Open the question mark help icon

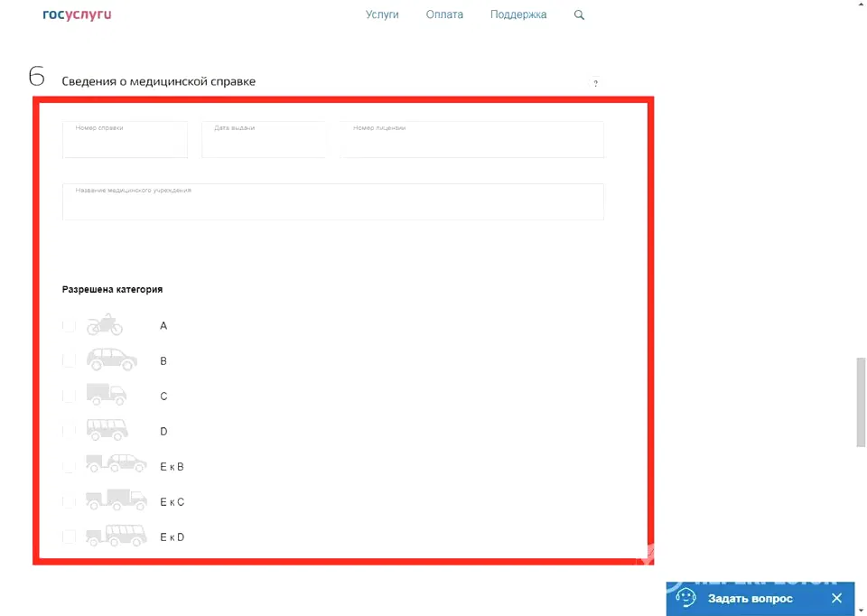[595, 83]
